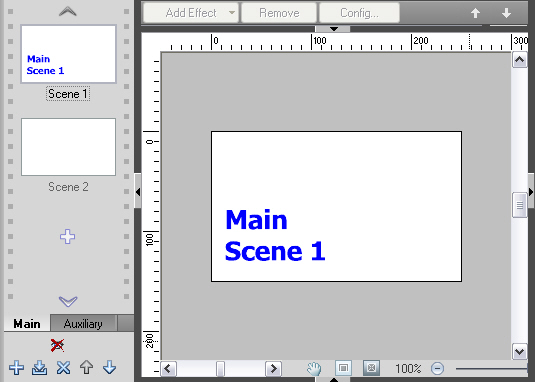
Task: Click the import scene icon
Action: pyautogui.click(x=40, y=368)
